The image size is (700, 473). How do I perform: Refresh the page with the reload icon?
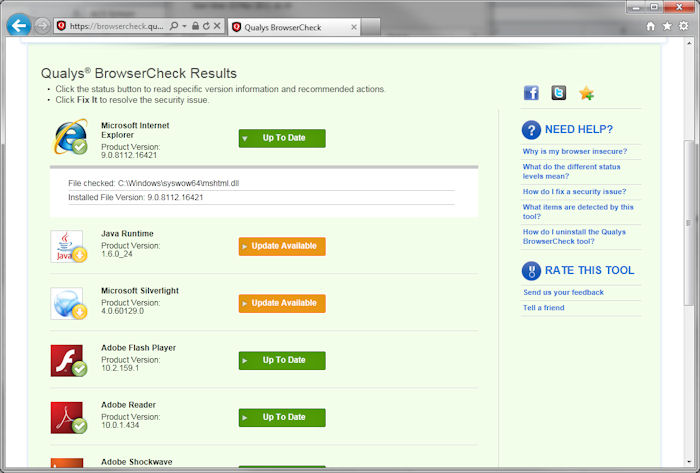(x=206, y=26)
